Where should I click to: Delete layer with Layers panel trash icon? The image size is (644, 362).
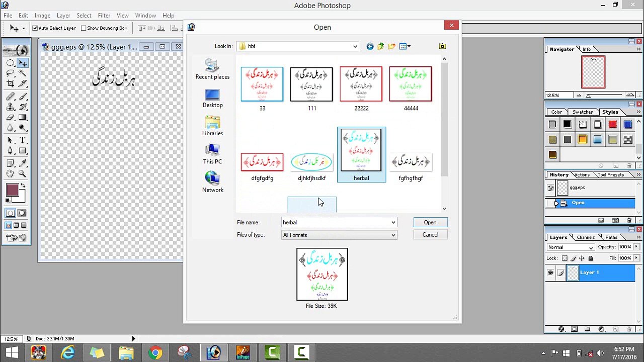click(x=629, y=329)
